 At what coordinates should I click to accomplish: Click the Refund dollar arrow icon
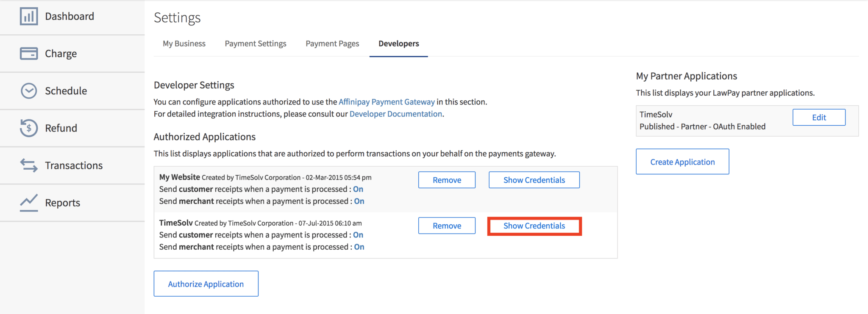point(29,128)
